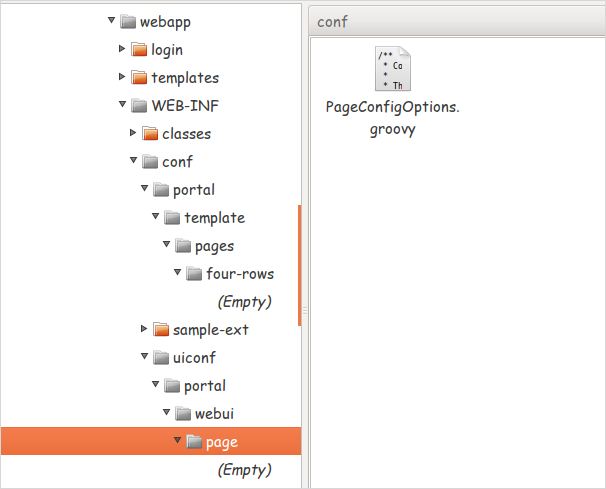Collapse the WEB-INF folder tree

pyautogui.click(x=123, y=104)
